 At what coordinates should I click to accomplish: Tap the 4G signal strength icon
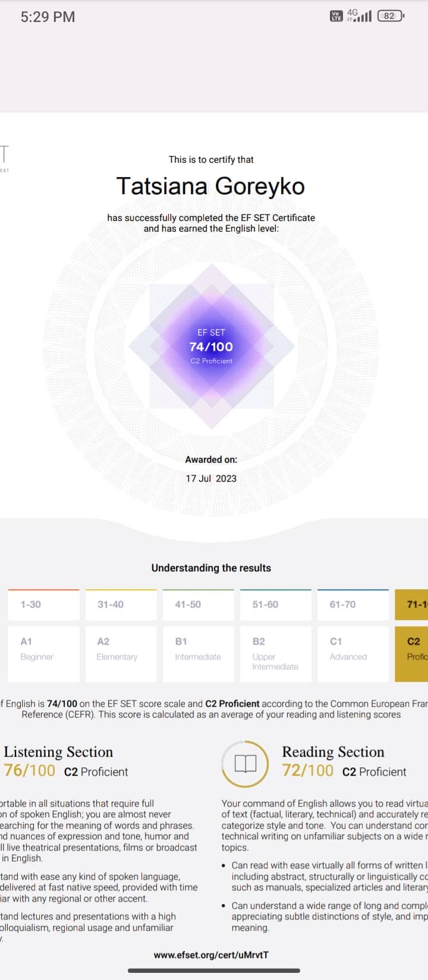click(359, 15)
